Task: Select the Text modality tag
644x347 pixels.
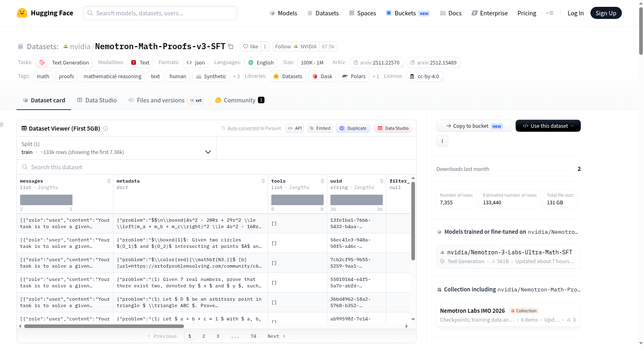Action: pos(140,62)
